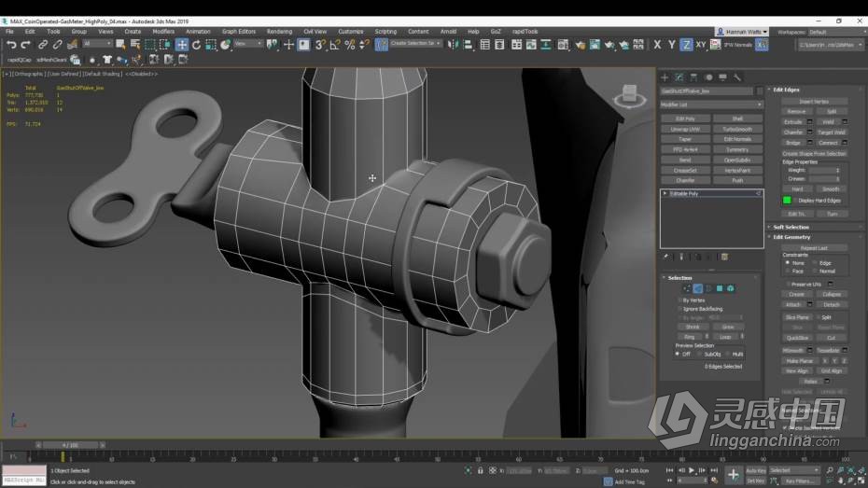The height and width of the screenshot is (488, 868).
Task: Enable the By Vertex checkbox
Action: coord(679,300)
